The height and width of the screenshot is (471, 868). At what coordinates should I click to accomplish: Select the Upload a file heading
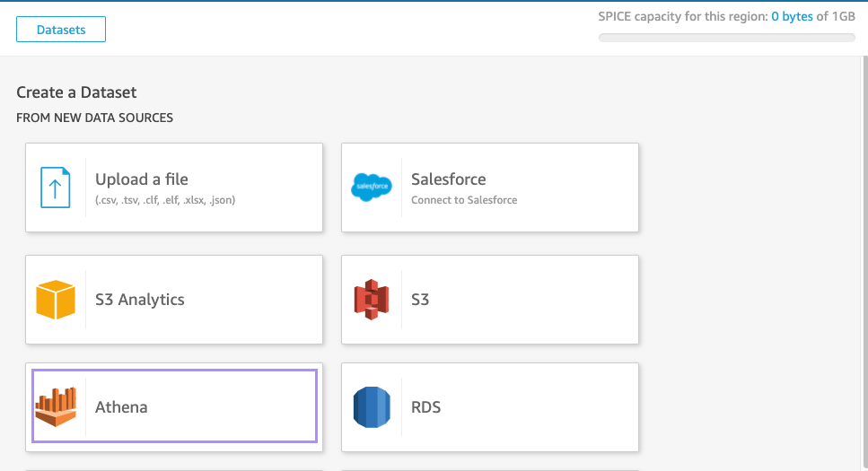tap(142, 179)
